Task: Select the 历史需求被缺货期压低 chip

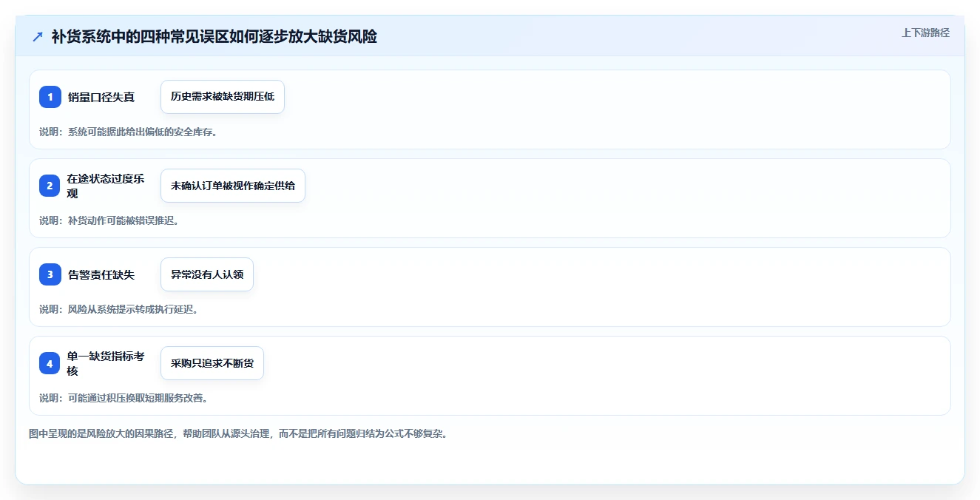Action: pyautogui.click(x=223, y=97)
